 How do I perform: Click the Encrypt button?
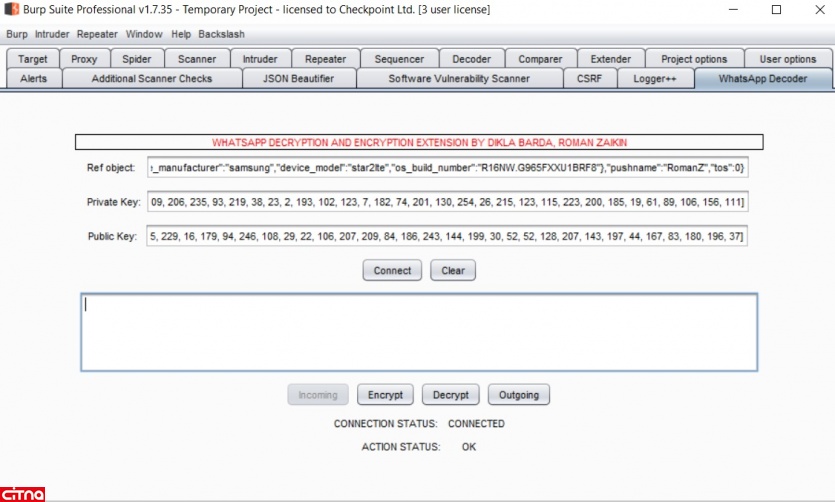tap(385, 395)
